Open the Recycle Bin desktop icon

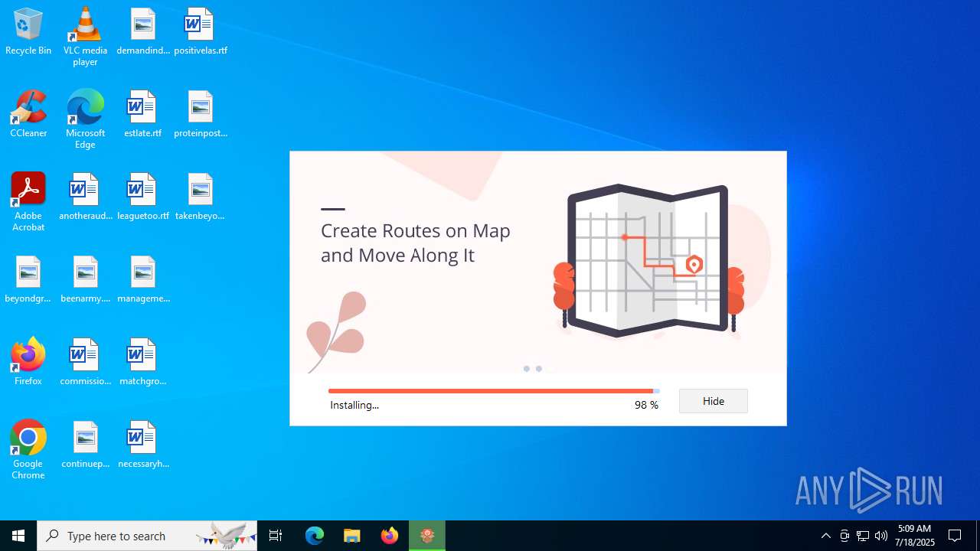click(28, 32)
